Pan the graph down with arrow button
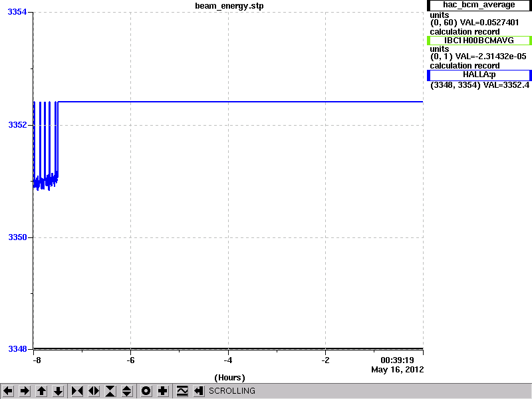The height and width of the screenshot is (399, 532). coord(58,391)
